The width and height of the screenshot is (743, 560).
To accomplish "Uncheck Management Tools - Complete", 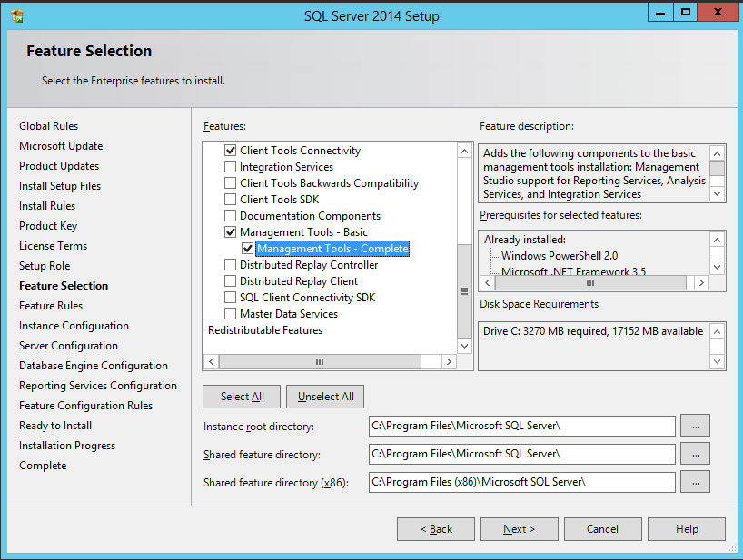I will click(x=247, y=249).
